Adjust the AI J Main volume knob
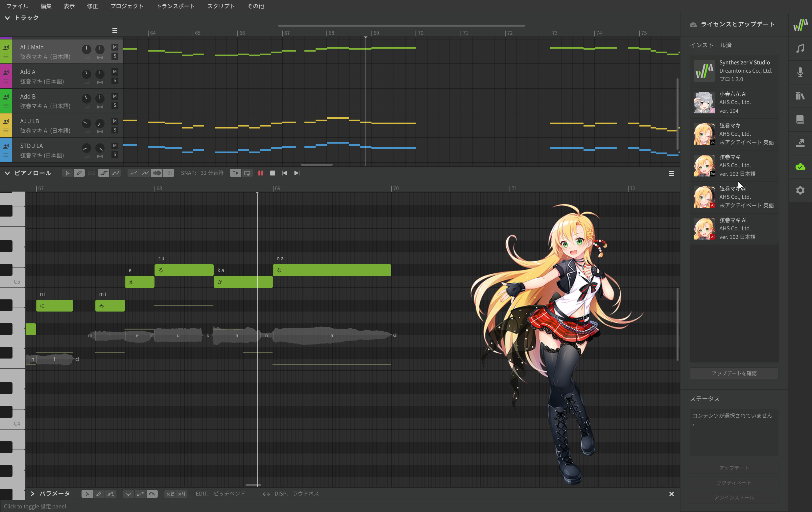812x512 pixels. (x=86, y=49)
